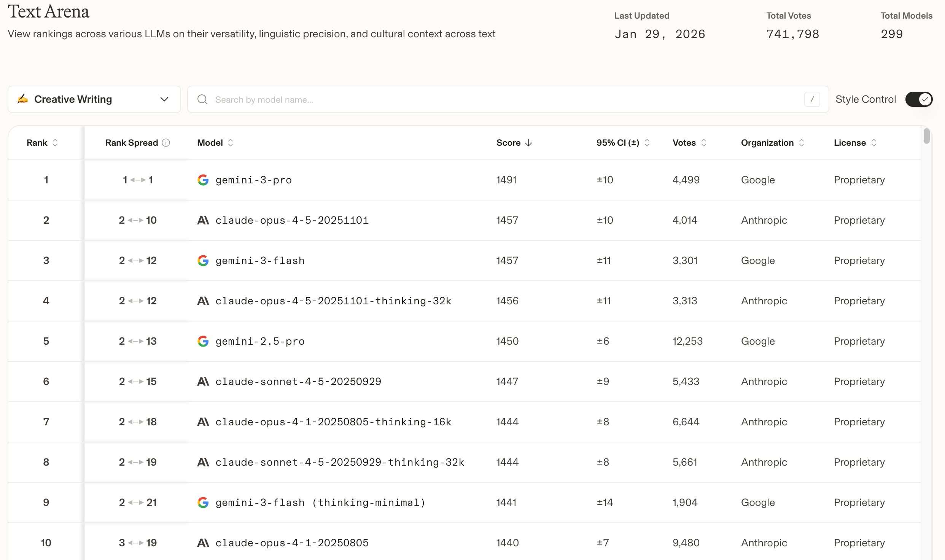Click the Score descending arrow icon

[x=528, y=143]
